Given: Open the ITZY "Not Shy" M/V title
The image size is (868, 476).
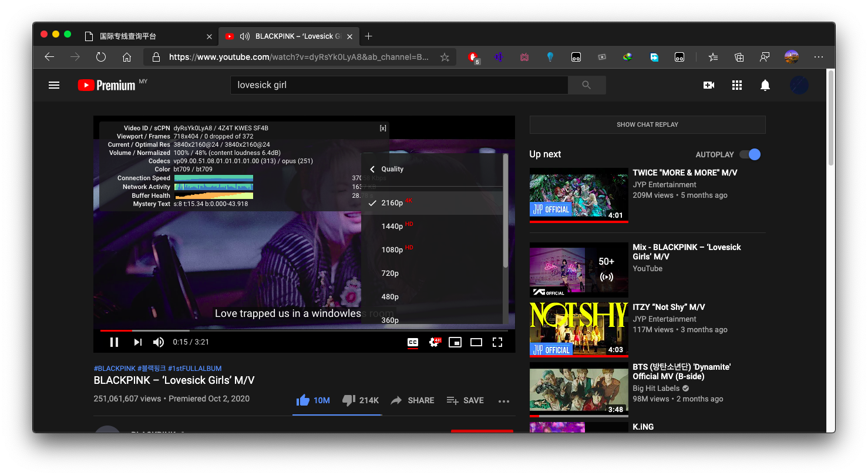Looking at the screenshot, I should click(x=669, y=307).
